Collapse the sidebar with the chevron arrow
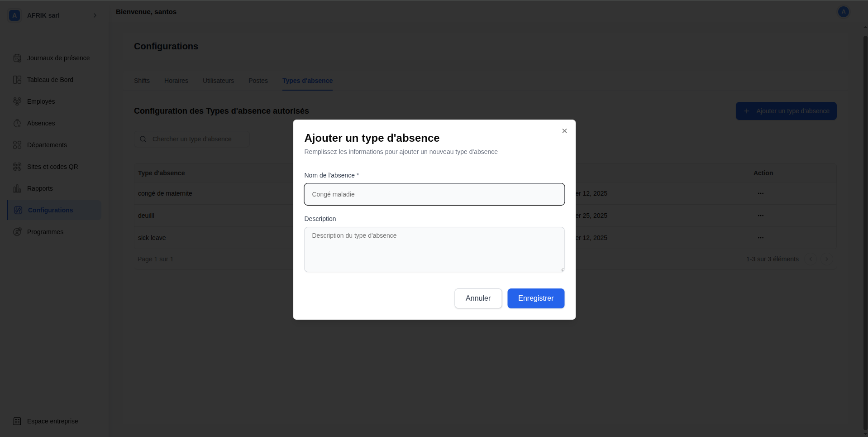 [95, 15]
